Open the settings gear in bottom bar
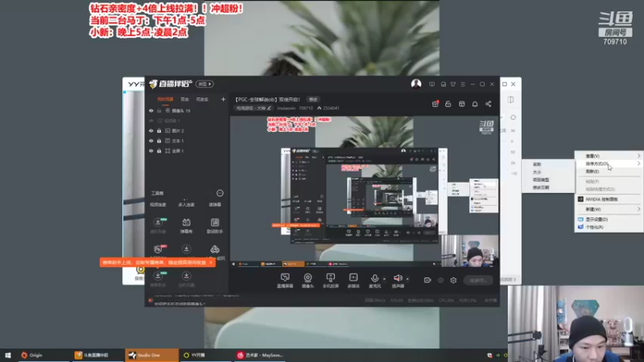This screenshot has height=362, width=644. (x=453, y=280)
